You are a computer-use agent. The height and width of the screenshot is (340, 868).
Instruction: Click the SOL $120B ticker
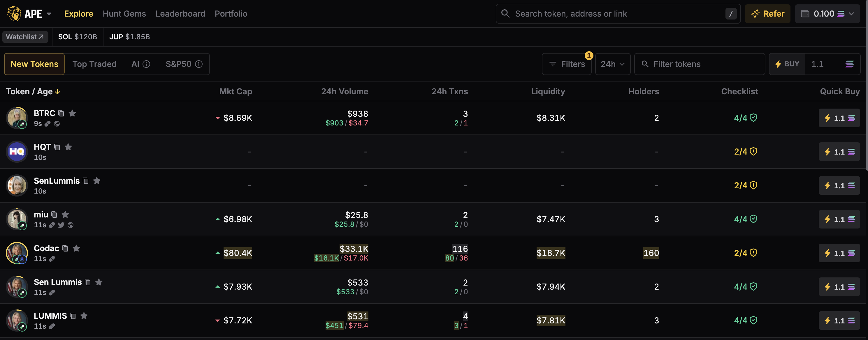[x=78, y=37]
